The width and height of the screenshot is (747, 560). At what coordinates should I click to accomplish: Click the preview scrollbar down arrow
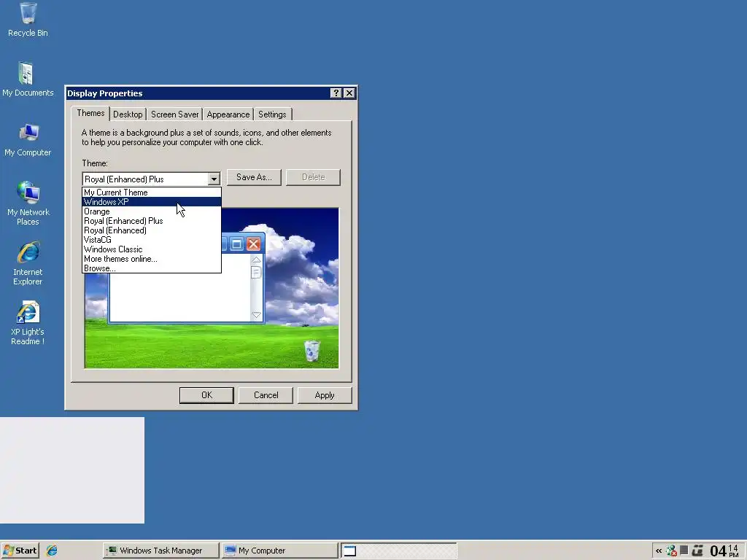point(256,315)
